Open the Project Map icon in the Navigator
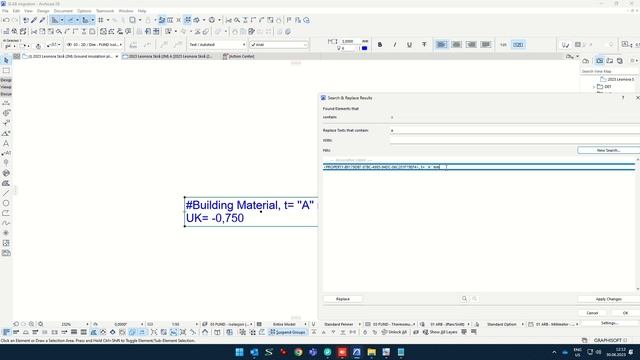Screen dimensions: 640x360 click(x=585, y=61)
